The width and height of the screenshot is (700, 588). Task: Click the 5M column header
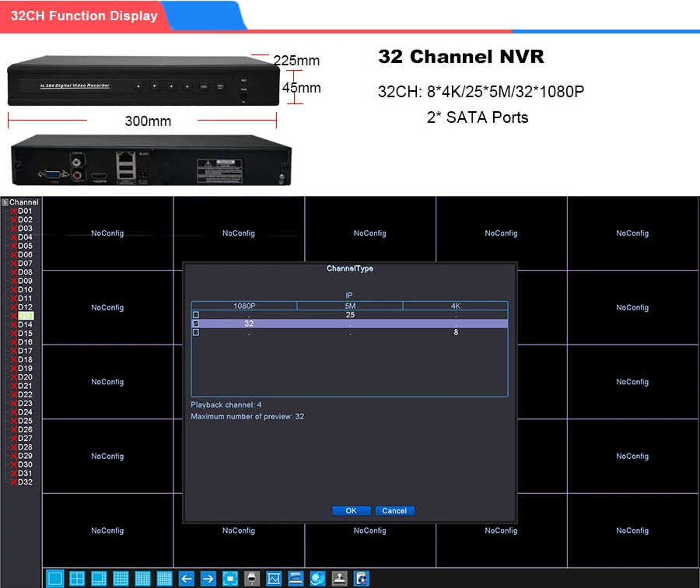coord(350,306)
